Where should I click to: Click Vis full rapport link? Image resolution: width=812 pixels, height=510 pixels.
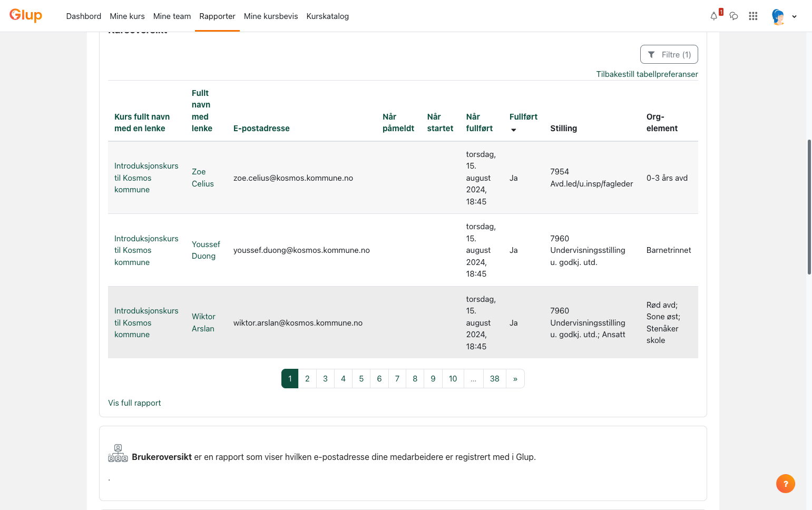coord(134,403)
